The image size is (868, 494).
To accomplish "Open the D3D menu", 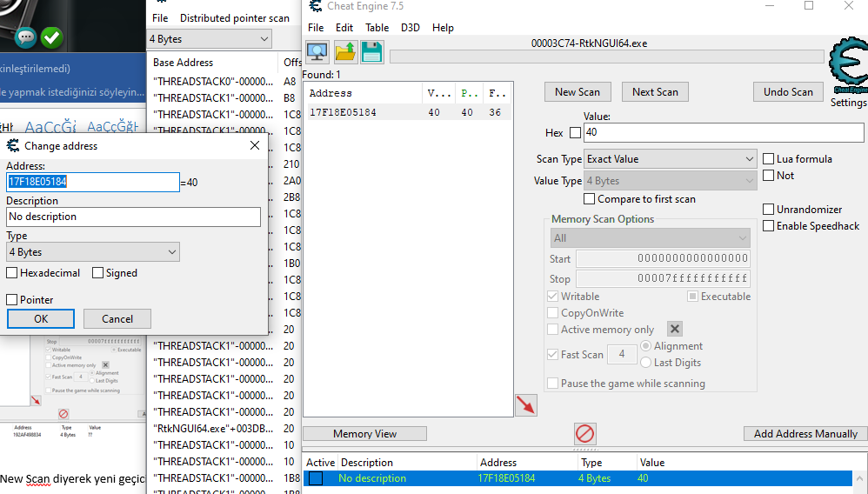I will (x=411, y=28).
